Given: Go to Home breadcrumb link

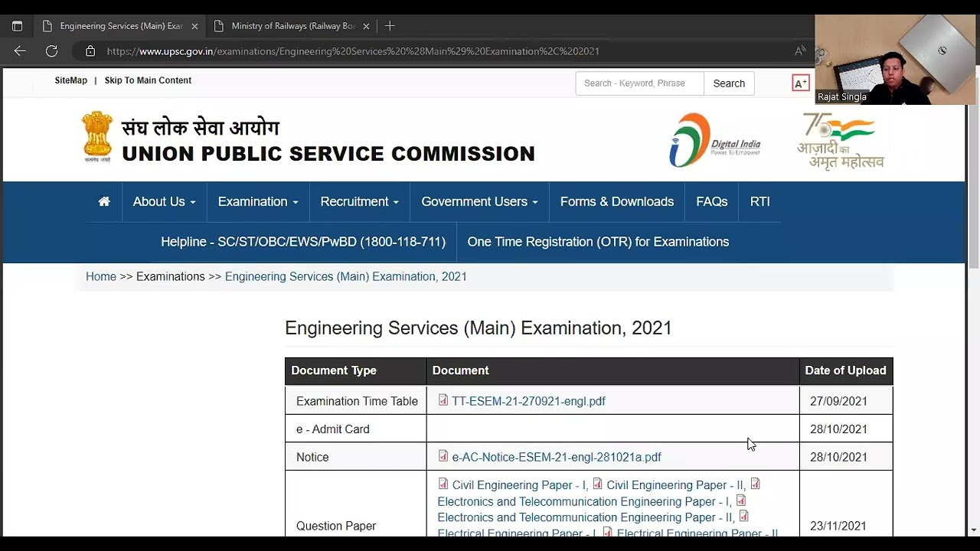Looking at the screenshot, I should tap(101, 276).
